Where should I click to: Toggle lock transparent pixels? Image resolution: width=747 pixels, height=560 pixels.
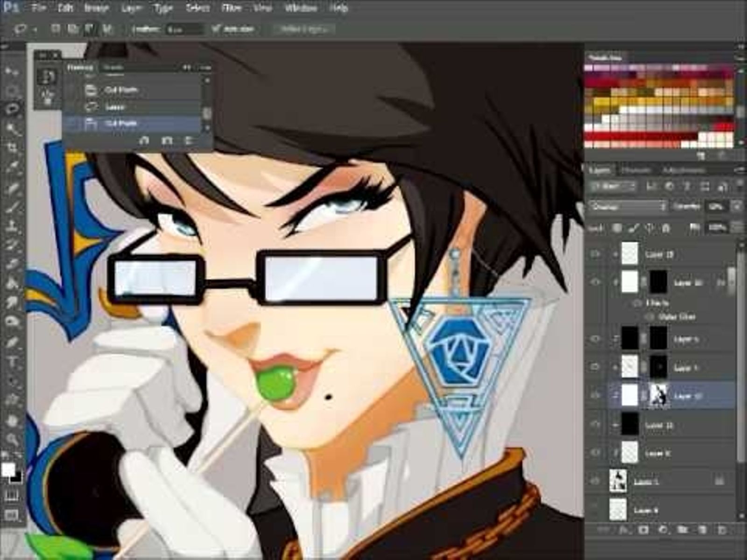617,228
